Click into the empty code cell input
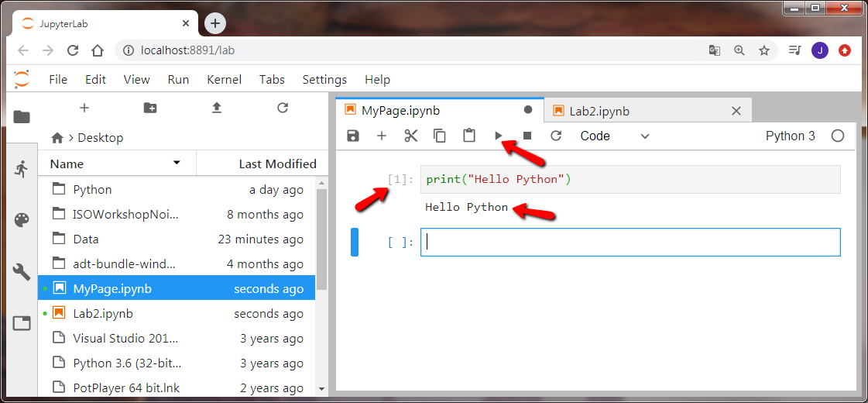Image resolution: width=868 pixels, height=403 pixels. 630,243
